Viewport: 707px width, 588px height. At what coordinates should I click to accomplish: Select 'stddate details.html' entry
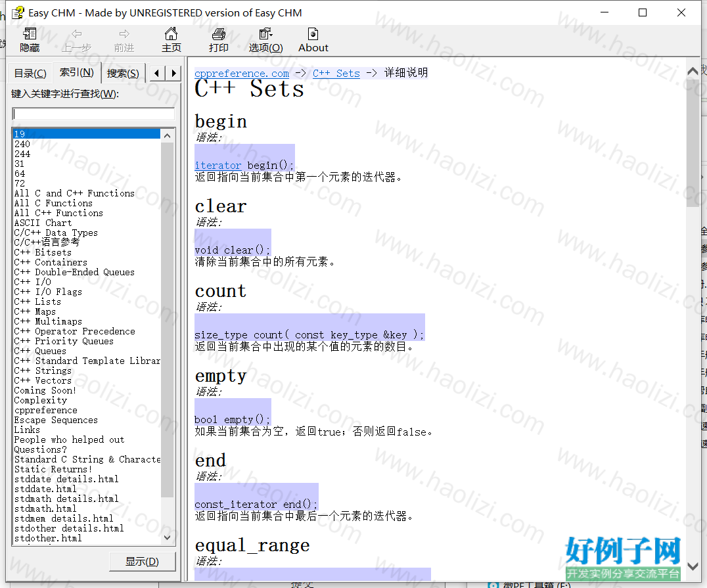pos(67,480)
